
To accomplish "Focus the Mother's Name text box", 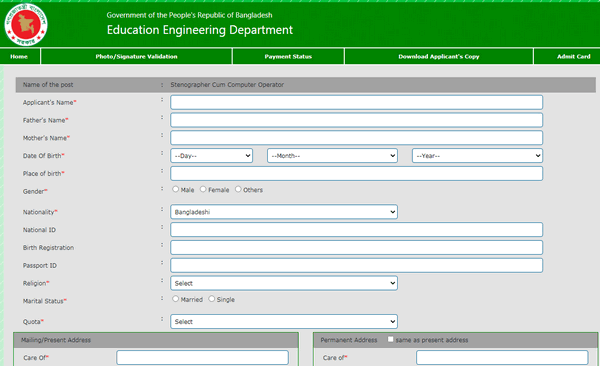I will click(356, 138).
